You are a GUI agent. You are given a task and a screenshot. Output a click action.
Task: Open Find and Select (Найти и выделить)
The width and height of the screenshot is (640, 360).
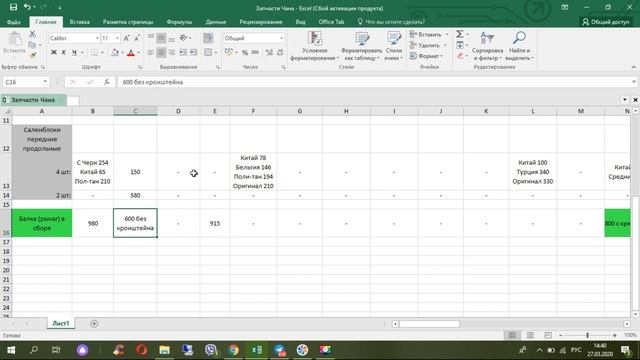[x=519, y=46]
